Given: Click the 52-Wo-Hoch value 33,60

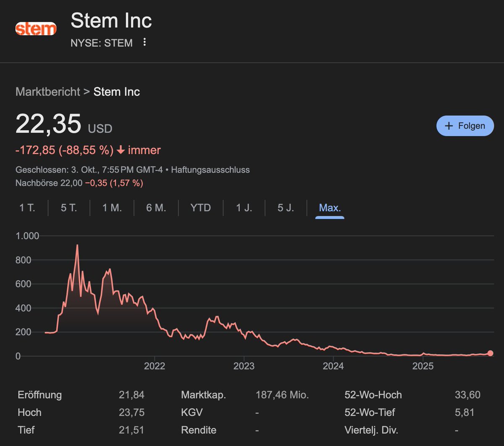Looking at the screenshot, I should pos(467,395).
